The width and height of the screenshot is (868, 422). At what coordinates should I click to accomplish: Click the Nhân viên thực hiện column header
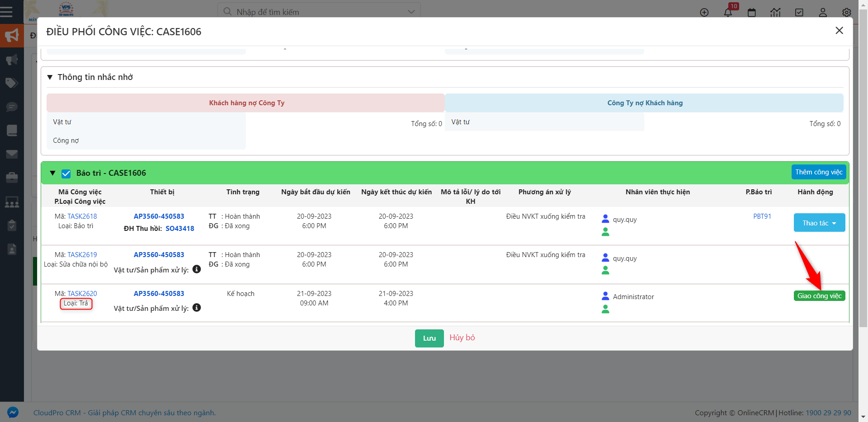658,192
